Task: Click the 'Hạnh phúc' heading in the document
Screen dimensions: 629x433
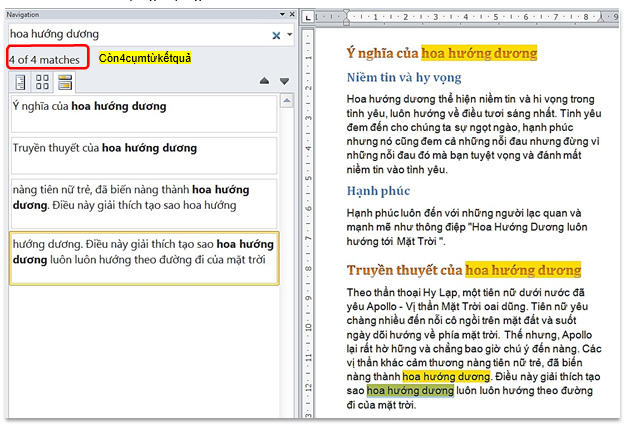Action: click(x=378, y=190)
